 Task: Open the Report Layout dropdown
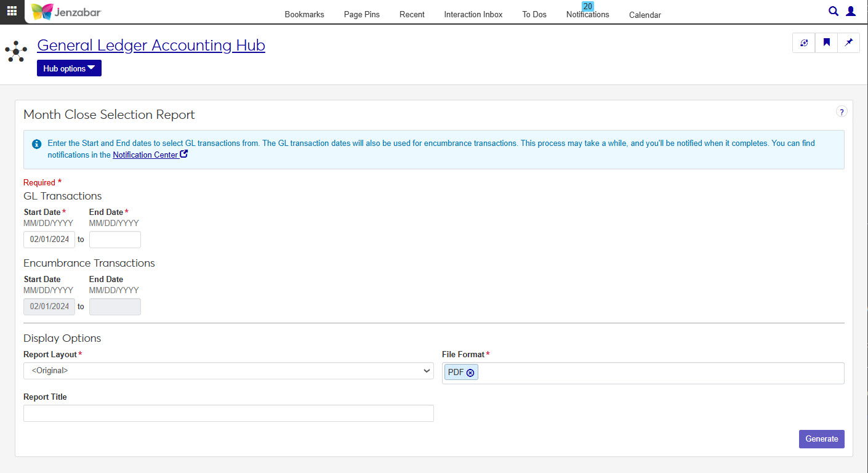(x=228, y=371)
